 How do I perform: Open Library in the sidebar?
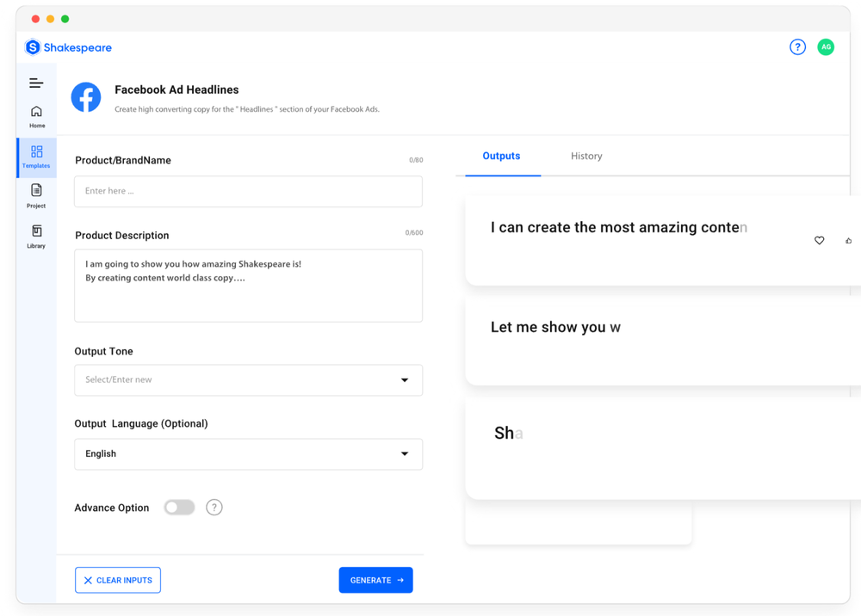(x=37, y=237)
